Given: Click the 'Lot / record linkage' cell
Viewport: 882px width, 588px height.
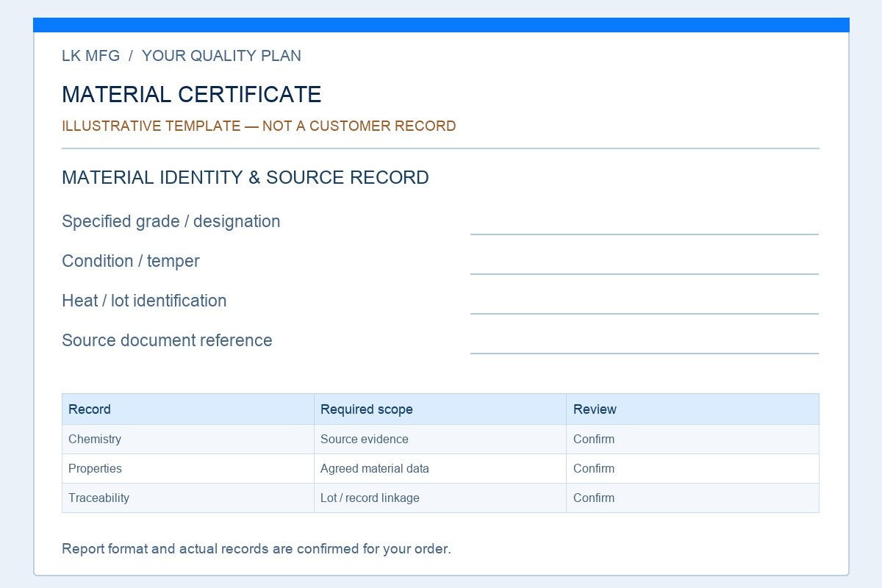Looking at the screenshot, I should point(440,498).
